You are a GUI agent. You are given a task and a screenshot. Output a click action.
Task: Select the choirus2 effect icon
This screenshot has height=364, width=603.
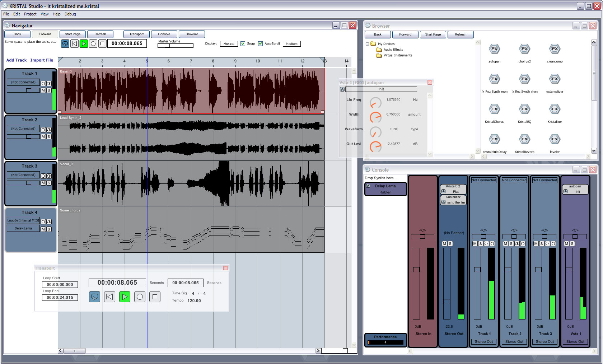point(524,49)
